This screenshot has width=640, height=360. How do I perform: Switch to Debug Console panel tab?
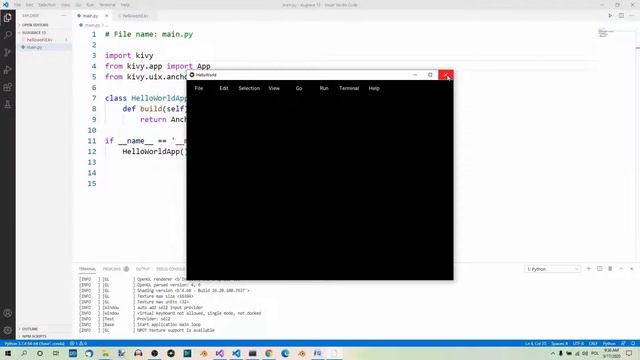click(170, 269)
